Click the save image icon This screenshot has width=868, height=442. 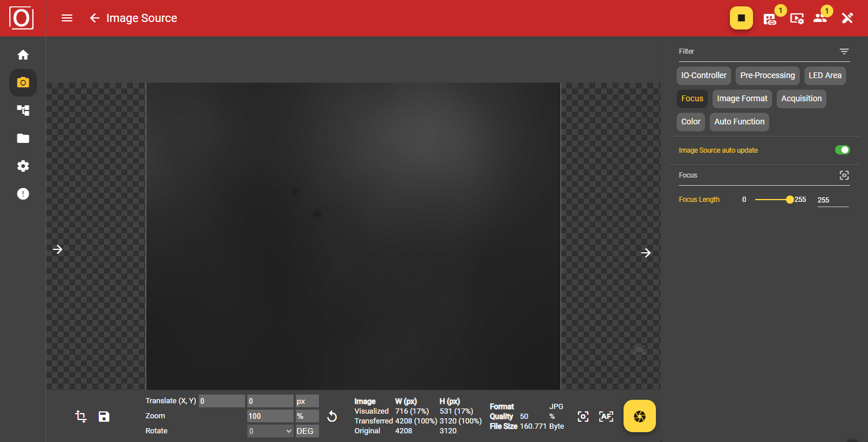[x=103, y=416]
